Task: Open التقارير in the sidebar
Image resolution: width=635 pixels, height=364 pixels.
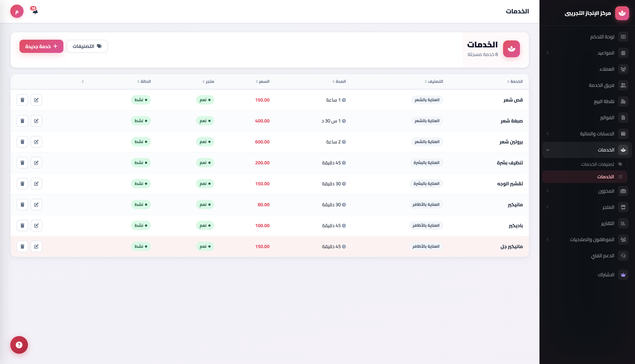Action: 587,223
